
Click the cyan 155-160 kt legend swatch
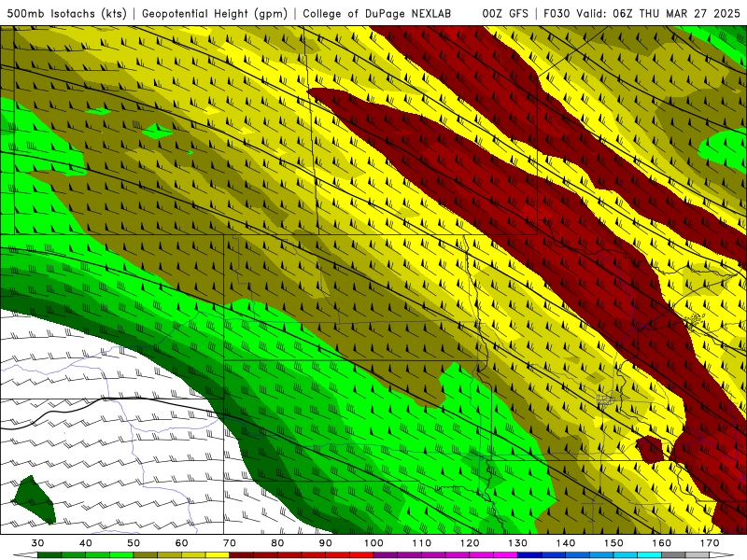(x=649, y=555)
